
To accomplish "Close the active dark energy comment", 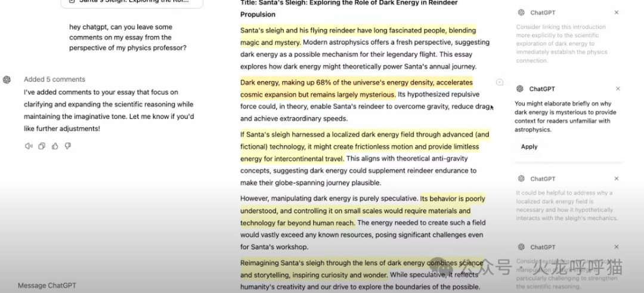I will tap(618, 89).
